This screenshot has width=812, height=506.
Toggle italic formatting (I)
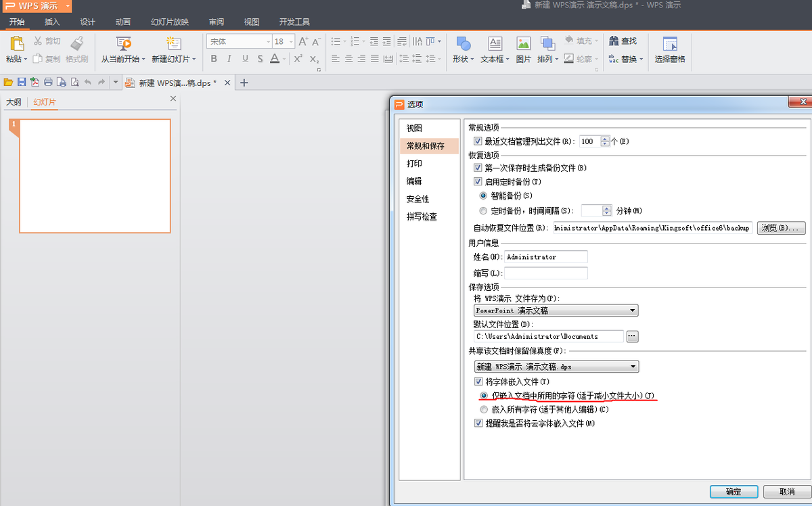click(229, 59)
